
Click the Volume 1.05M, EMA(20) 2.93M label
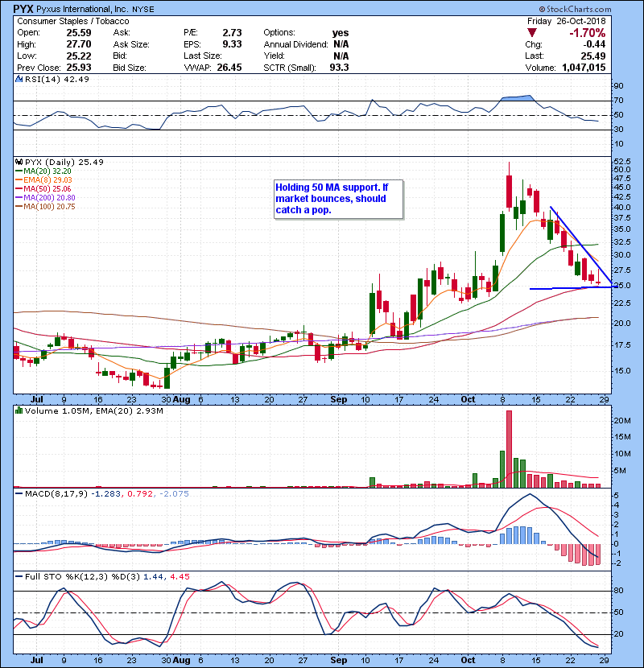click(93, 411)
